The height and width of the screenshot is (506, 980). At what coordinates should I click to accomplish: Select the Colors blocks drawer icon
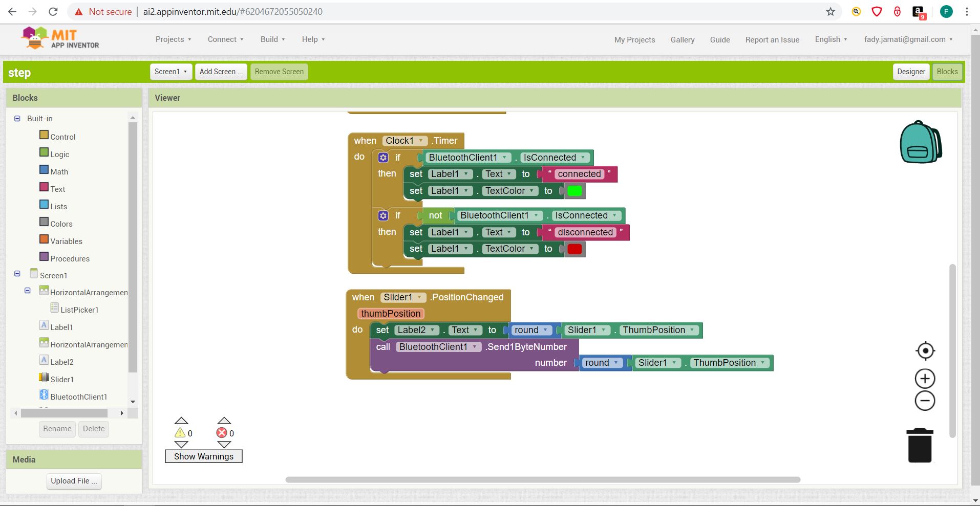click(44, 222)
